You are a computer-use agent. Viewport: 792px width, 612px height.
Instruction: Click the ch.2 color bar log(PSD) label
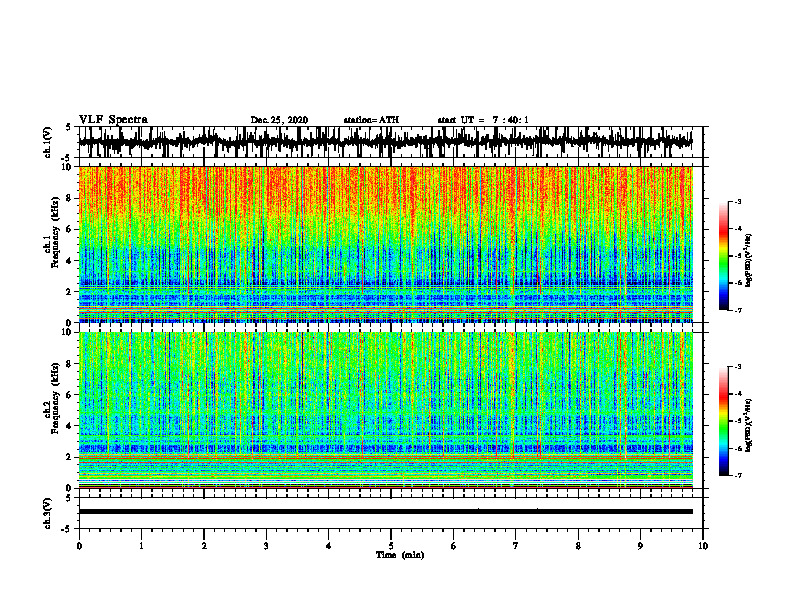(750, 425)
